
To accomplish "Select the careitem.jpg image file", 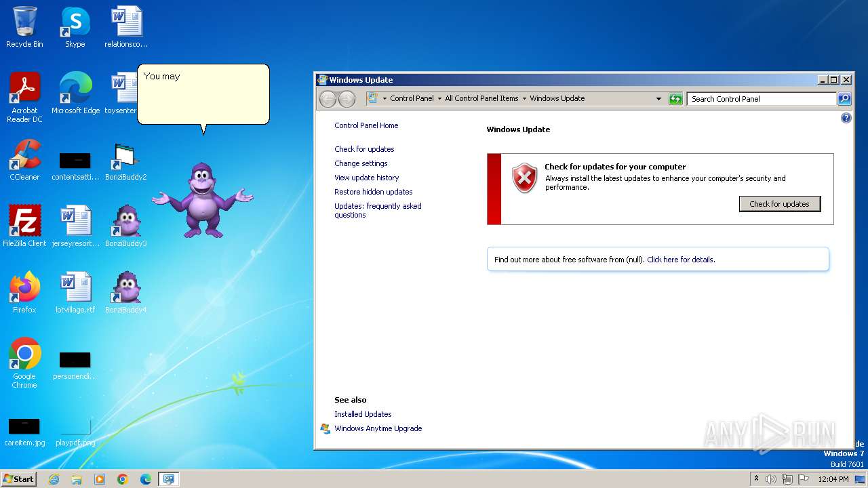I will click(24, 432).
